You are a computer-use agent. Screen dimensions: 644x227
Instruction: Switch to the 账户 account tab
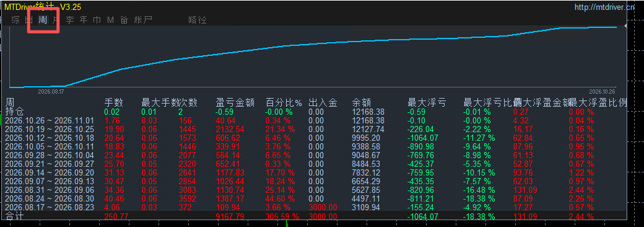point(143,20)
